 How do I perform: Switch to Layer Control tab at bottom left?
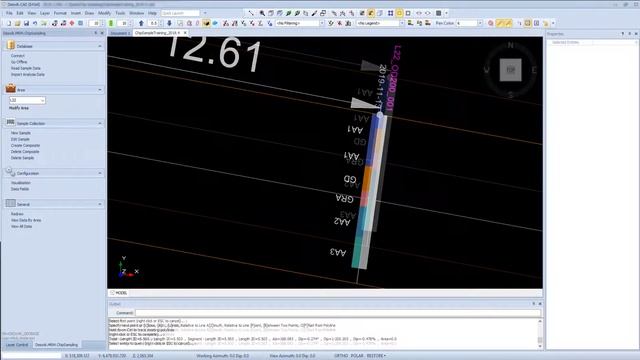17,345
